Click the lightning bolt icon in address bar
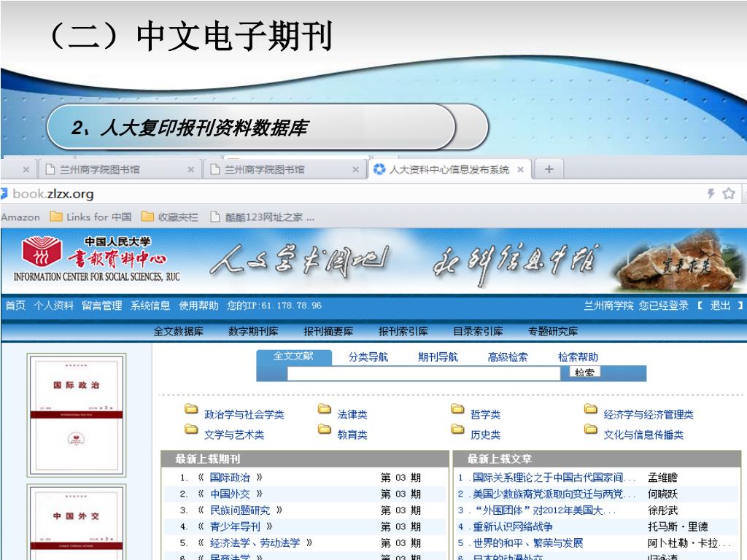This screenshot has width=747, height=560. point(711,193)
